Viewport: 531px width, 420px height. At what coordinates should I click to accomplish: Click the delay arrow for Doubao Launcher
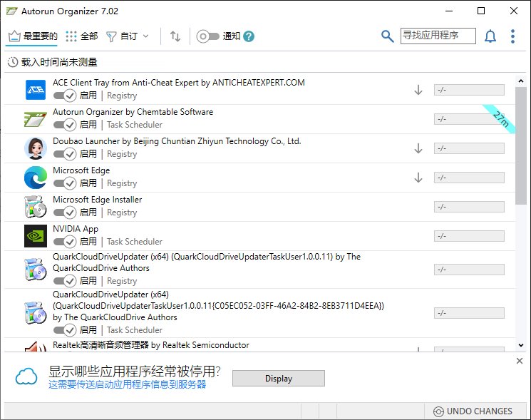[x=418, y=148]
